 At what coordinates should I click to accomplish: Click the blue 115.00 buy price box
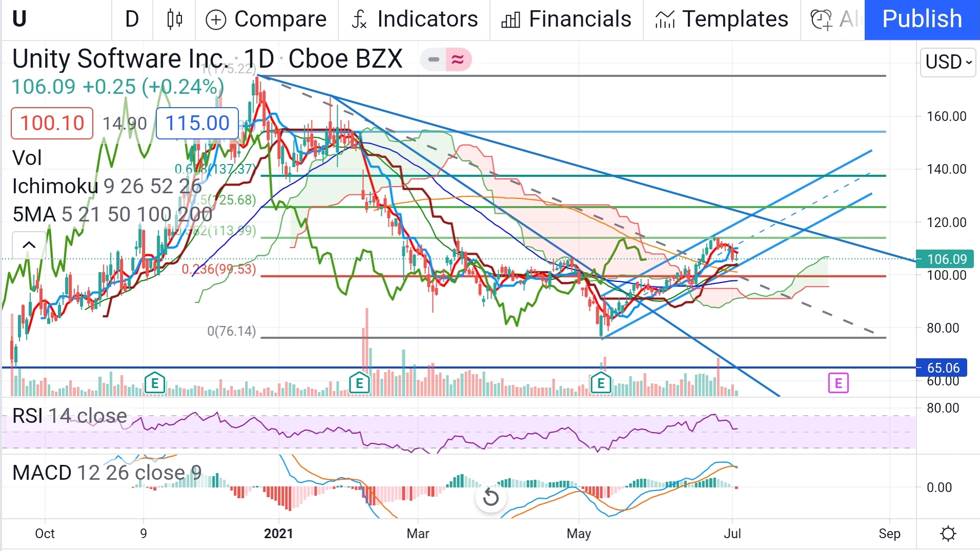197,123
